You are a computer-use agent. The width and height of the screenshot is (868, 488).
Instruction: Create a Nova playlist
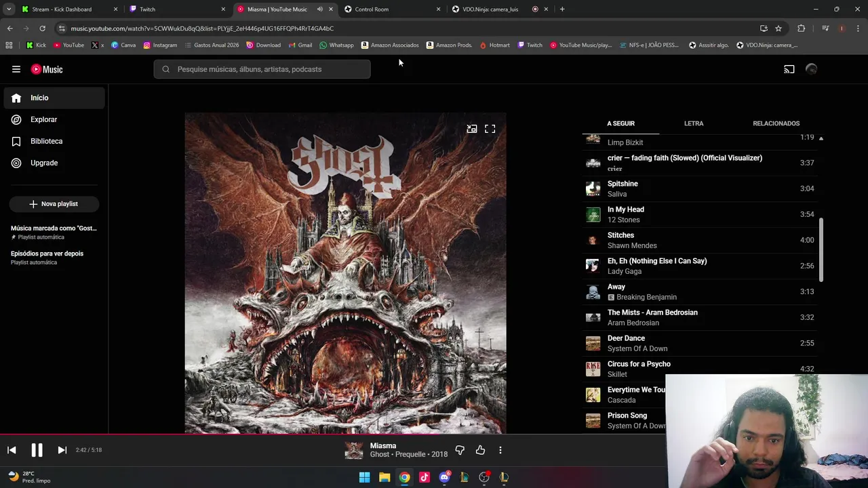pos(54,204)
